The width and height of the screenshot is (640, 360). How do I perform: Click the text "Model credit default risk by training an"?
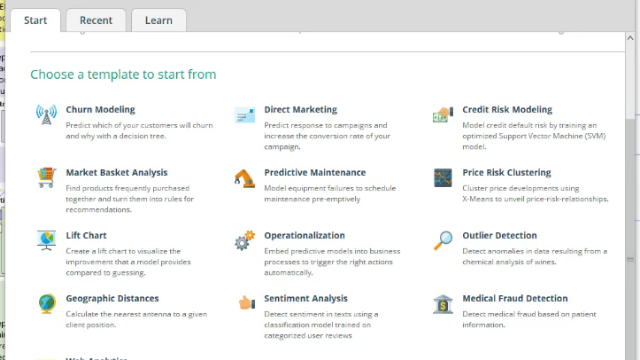coord(529,125)
